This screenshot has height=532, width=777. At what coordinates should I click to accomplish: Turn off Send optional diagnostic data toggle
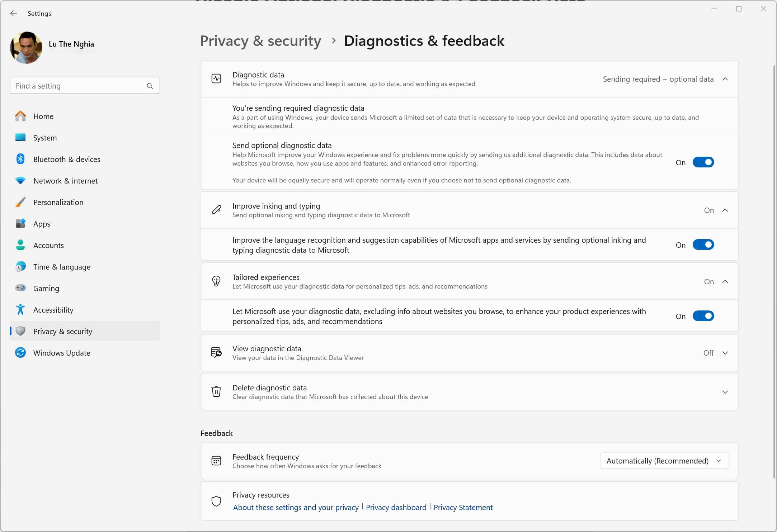[703, 162]
